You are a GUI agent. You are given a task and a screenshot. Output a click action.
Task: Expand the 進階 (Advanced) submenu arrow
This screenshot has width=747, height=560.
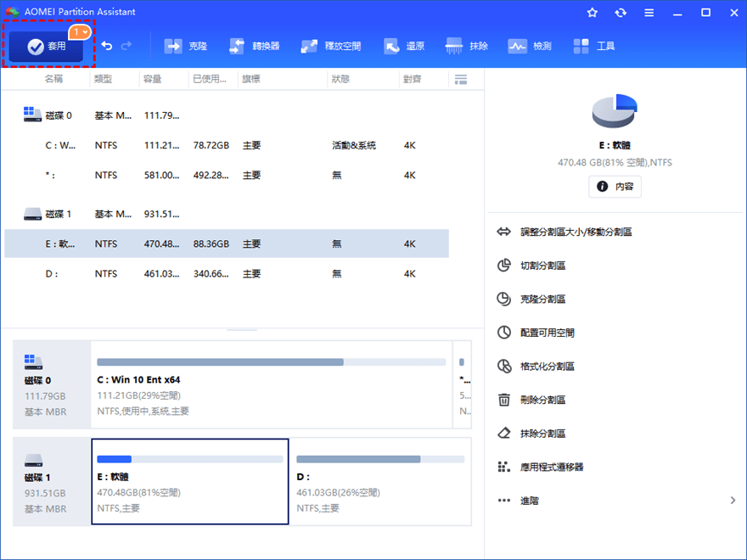coord(733,501)
